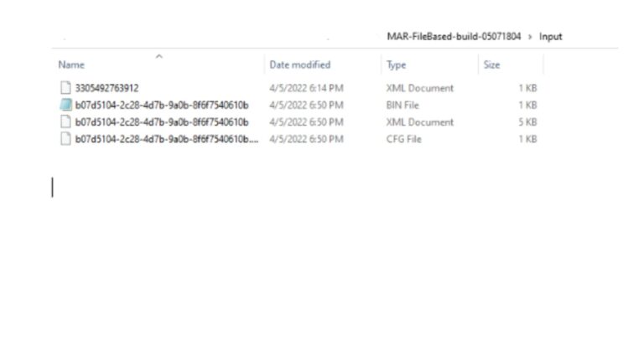This screenshot has height=362, width=644.
Task: Select the file named 3305492763912
Action: 107,88
